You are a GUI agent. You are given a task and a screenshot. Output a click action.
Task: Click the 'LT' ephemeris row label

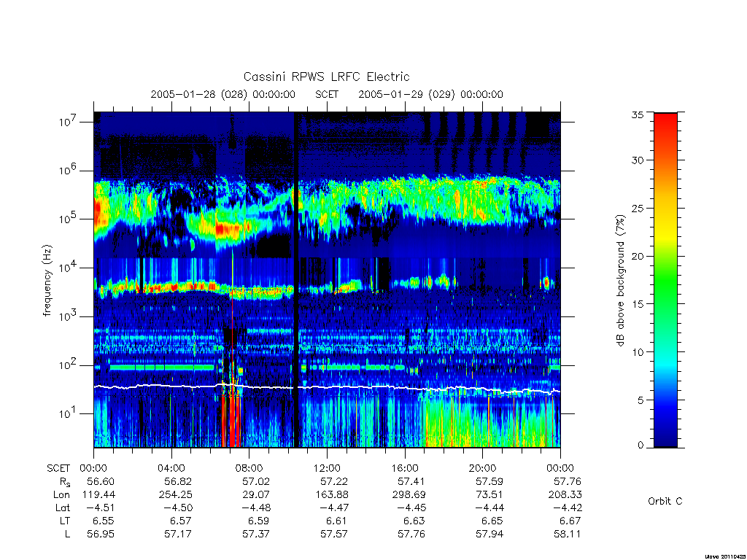[65, 521]
